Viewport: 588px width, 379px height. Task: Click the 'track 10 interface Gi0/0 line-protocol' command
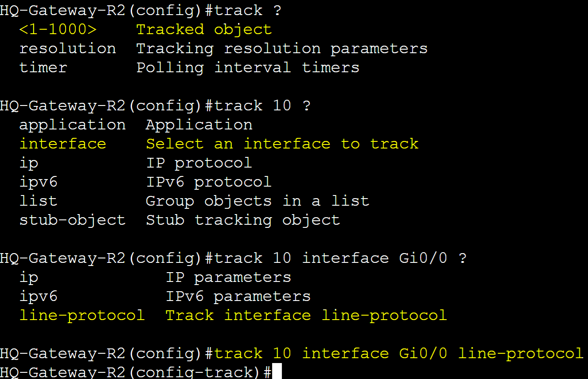(399, 353)
